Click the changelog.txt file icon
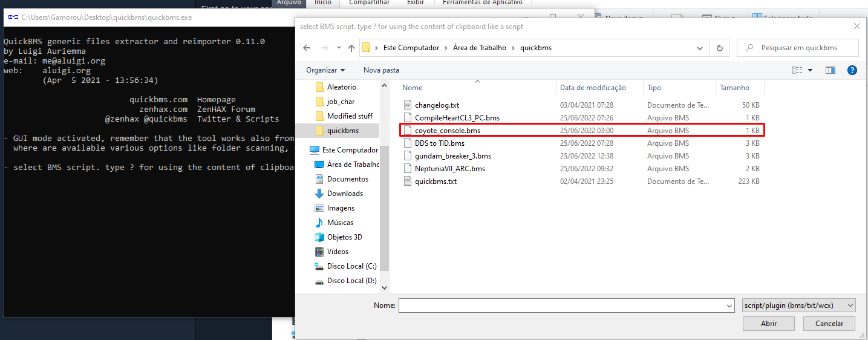This screenshot has height=340, width=868. click(408, 105)
